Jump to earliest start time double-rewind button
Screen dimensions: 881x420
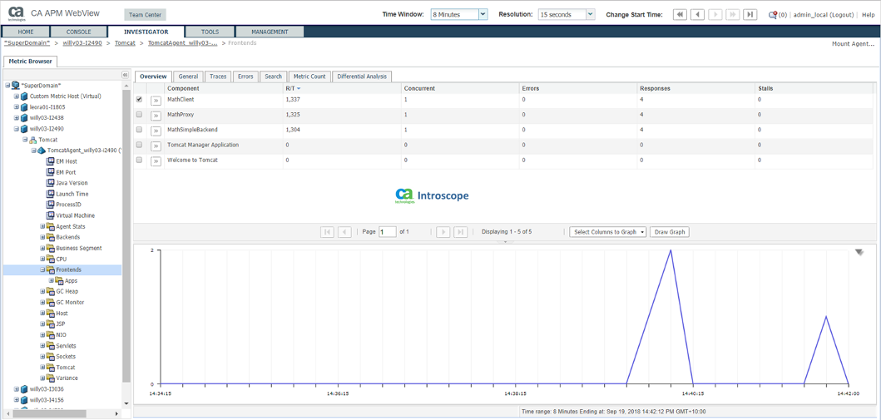click(680, 15)
